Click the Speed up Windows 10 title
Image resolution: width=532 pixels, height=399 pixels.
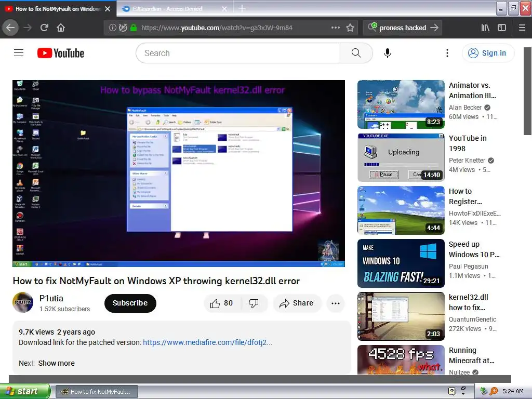474,249
